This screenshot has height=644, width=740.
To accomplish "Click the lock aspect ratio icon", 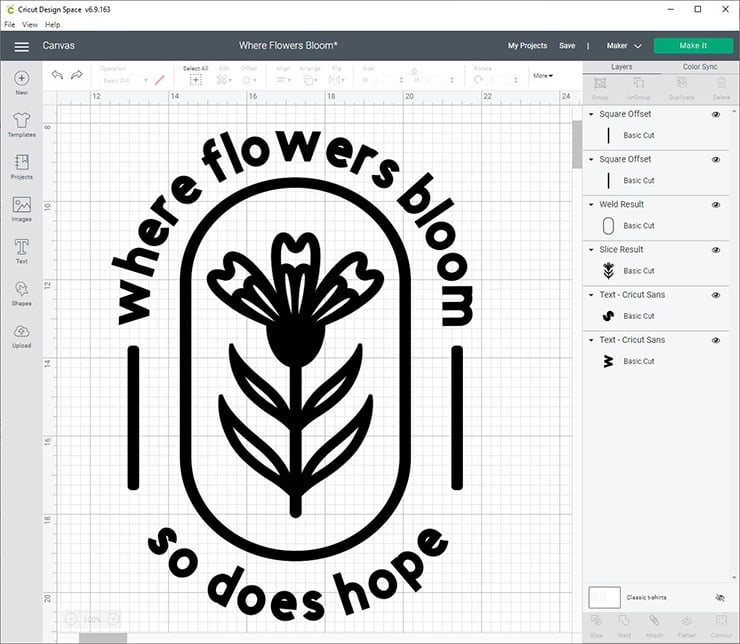I will point(414,71).
